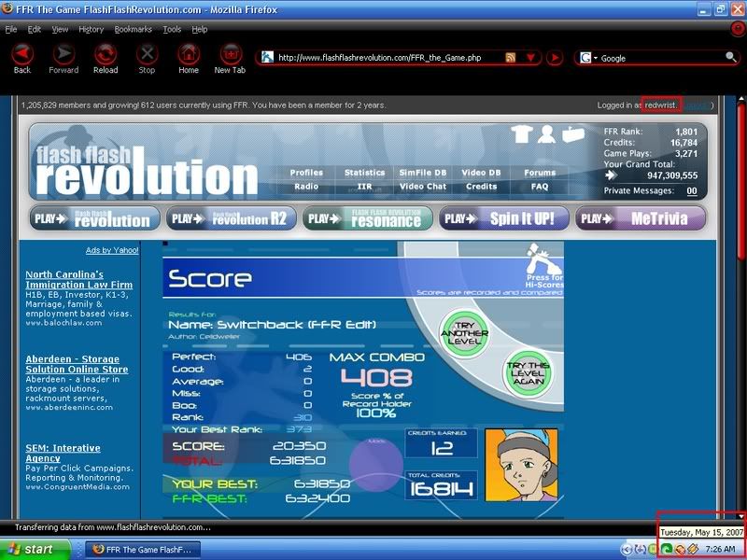Go to the Home page icon
Screen dimensions: 747x560
(x=189, y=54)
